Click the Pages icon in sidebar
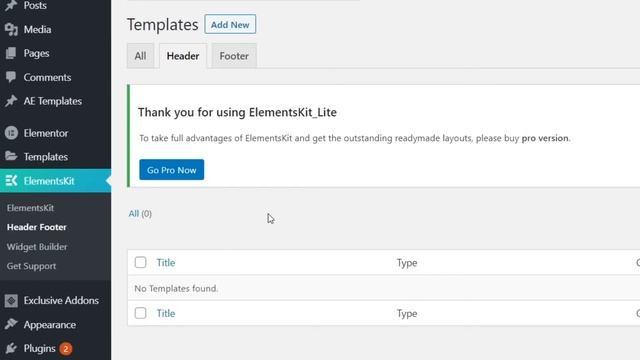This screenshot has width=640, height=360. [x=11, y=53]
